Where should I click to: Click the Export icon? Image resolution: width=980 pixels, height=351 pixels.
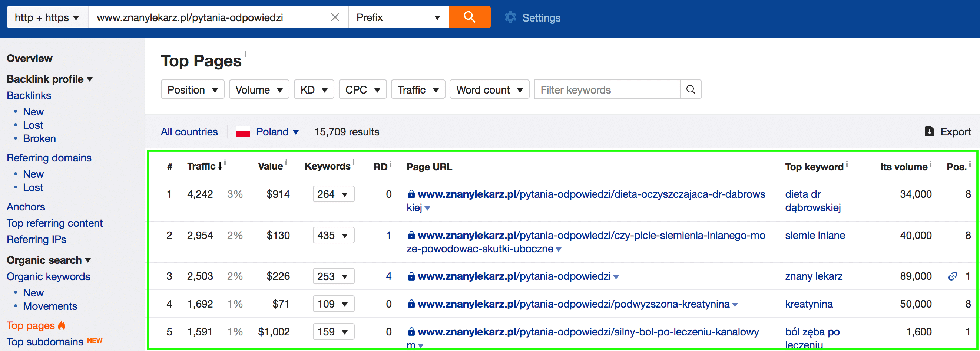[x=929, y=131]
